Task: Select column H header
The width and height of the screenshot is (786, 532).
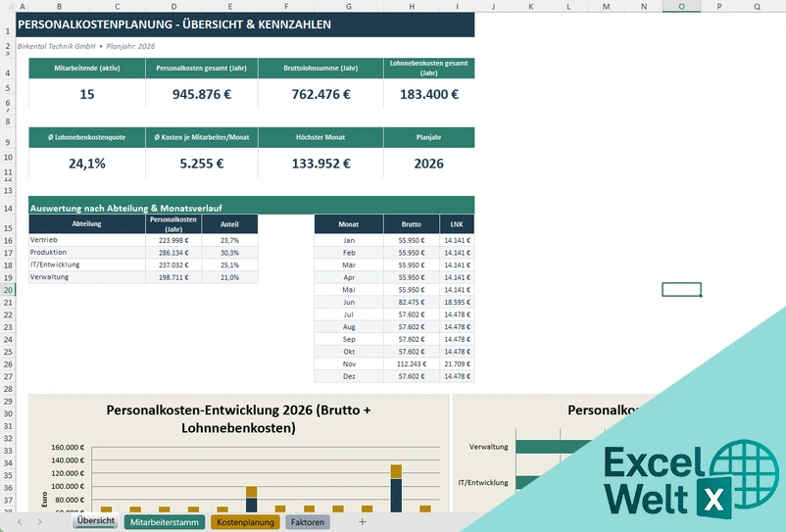Action: [411, 7]
